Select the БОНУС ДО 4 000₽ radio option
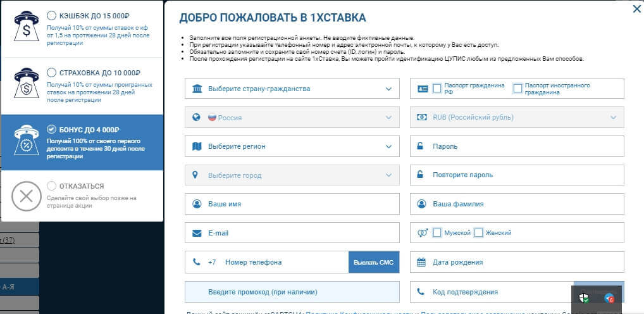The height and width of the screenshot is (314, 644). coord(51,129)
